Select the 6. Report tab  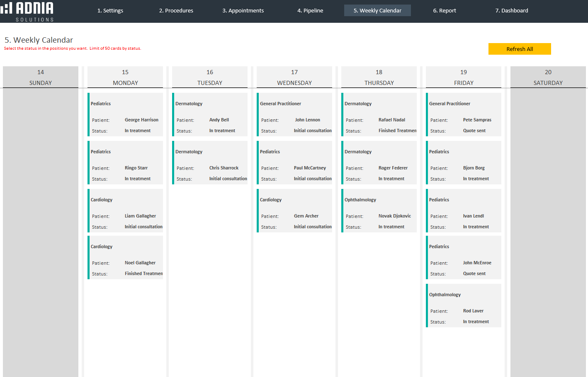tap(445, 10)
